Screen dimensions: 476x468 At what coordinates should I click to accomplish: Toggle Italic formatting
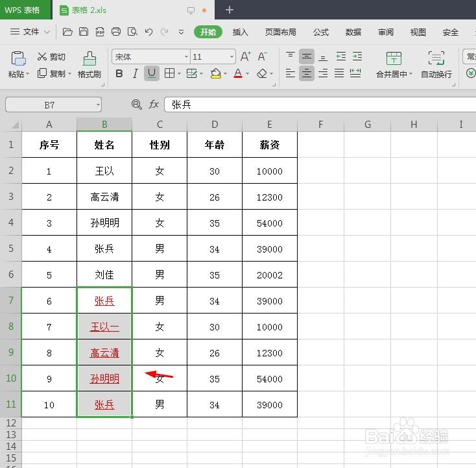pyautogui.click(x=136, y=73)
